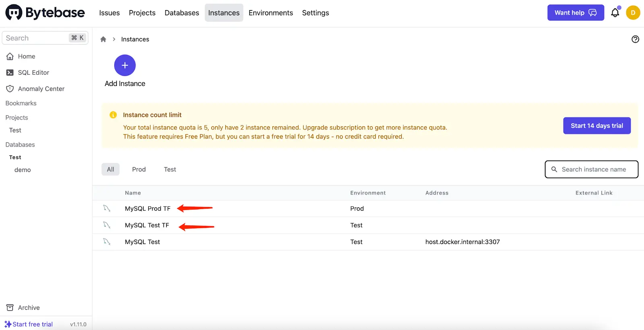Open SQL Editor from sidebar
The image size is (644, 330).
coord(33,72)
